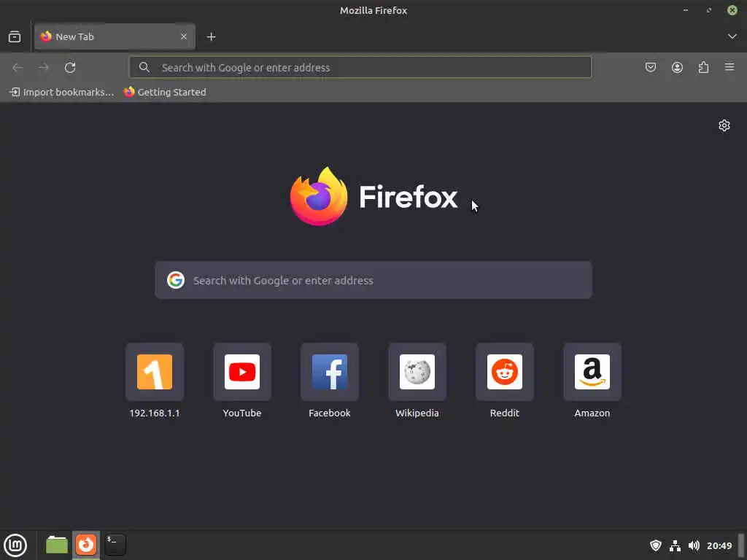Click Import bookmarks in the bookmarks toolbar
This screenshot has width=747, height=560.
(x=62, y=92)
